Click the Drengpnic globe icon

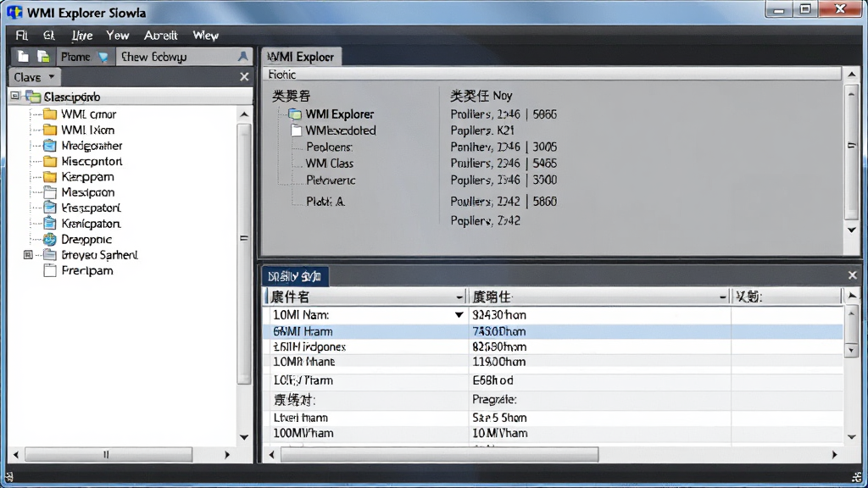click(50, 239)
